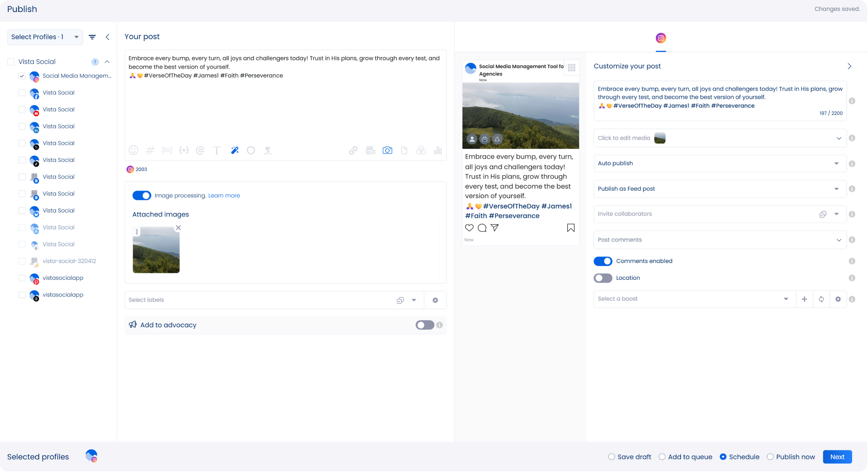Click the AI magic wand icon
This screenshot has width=868, height=472.
pos(234,151)
